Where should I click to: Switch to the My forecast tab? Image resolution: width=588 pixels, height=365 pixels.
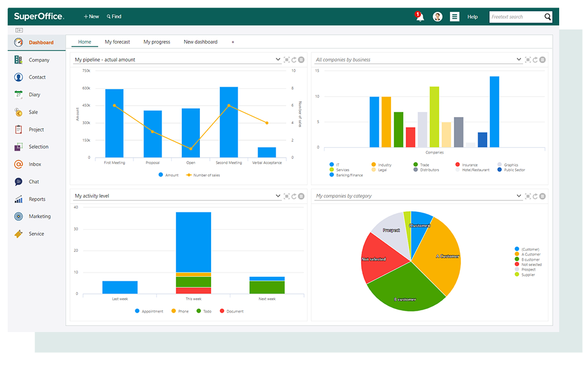pos(117,42)
